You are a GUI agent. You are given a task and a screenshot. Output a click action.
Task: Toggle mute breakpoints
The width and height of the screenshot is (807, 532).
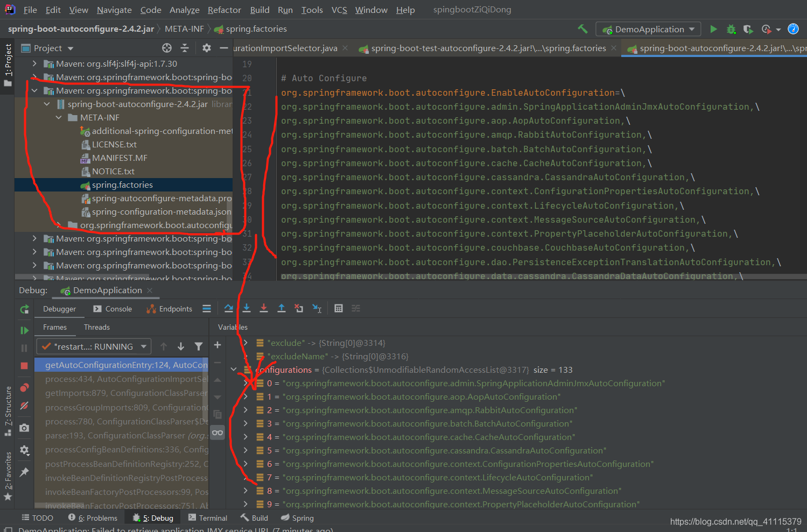24,406
